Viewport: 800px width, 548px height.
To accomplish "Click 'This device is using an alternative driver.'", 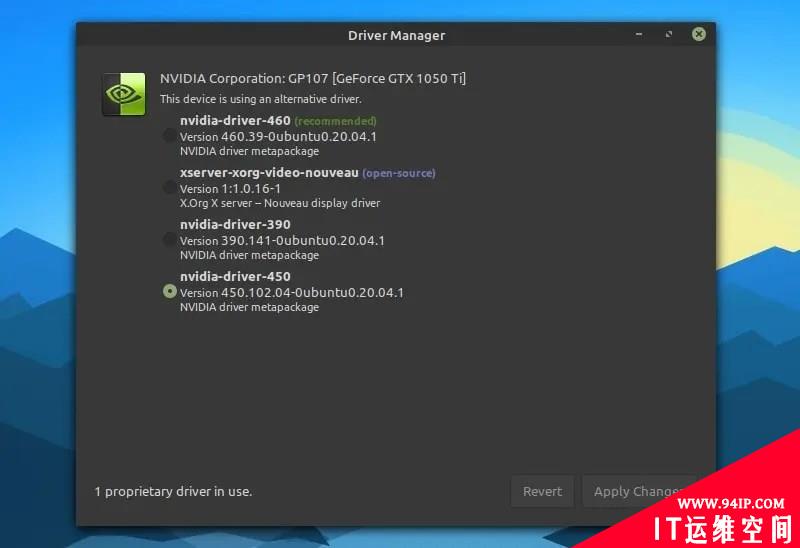I will click(x=261, y=99).
